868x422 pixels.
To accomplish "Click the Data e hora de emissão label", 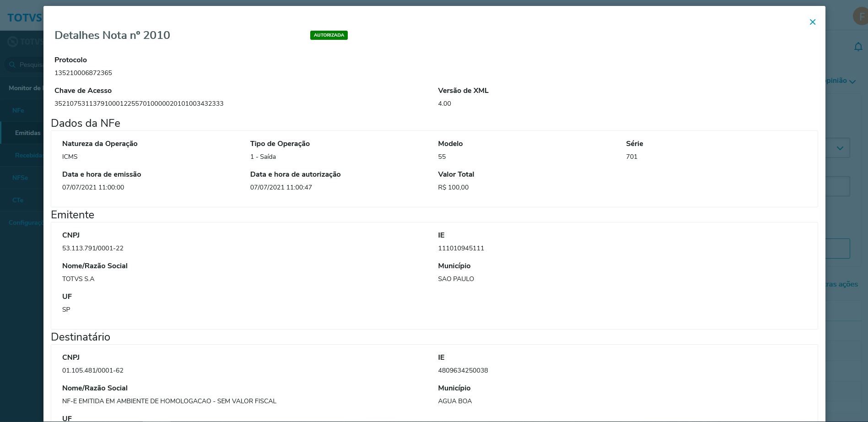I will (102, 174).
